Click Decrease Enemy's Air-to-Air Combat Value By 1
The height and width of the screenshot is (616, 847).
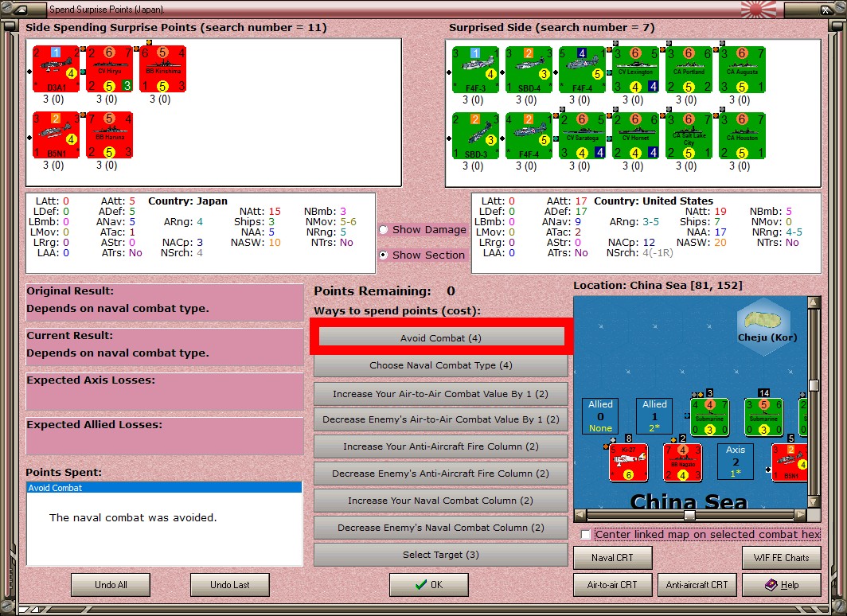coord(441,419)
